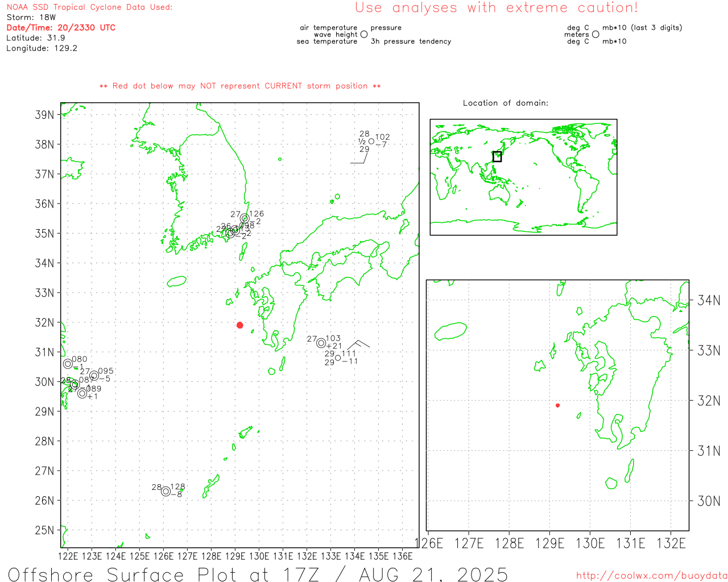
Task: Click the '134E' longitude axis label
Action: click(x=355, y=556)
